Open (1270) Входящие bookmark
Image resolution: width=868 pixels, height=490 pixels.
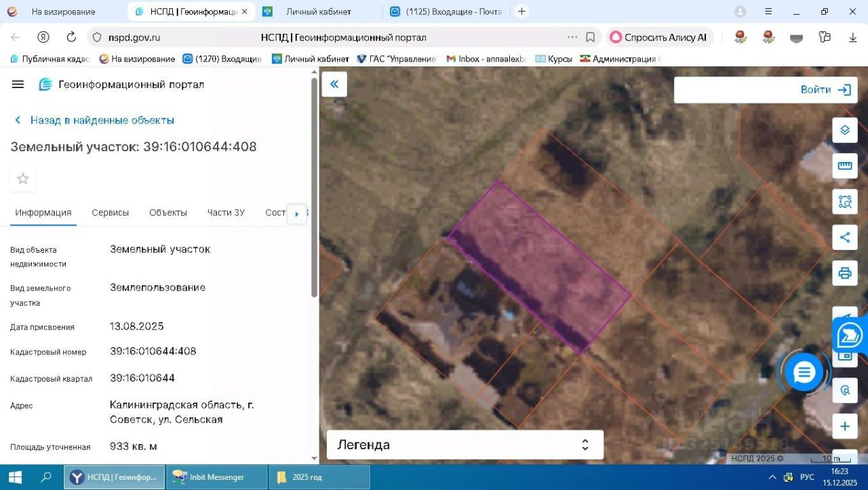[x=222, y=59]
